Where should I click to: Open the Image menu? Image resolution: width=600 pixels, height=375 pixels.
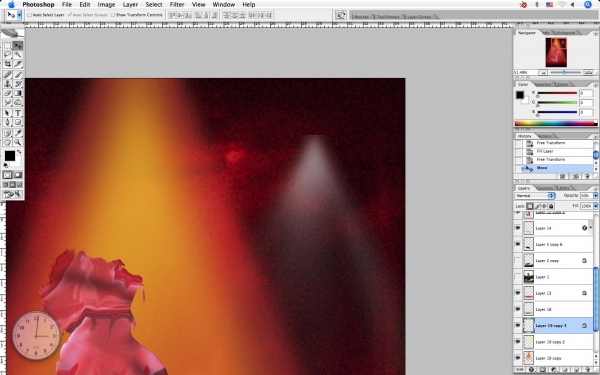(106, 5)
